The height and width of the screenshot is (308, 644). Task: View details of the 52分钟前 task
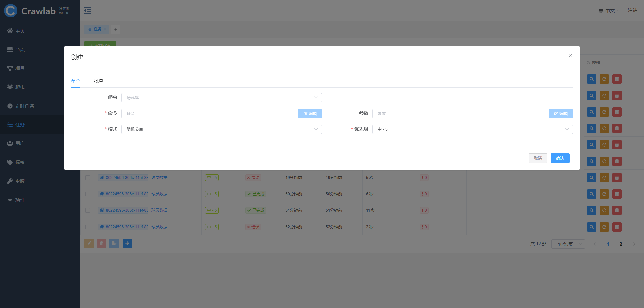coord(592,227)
